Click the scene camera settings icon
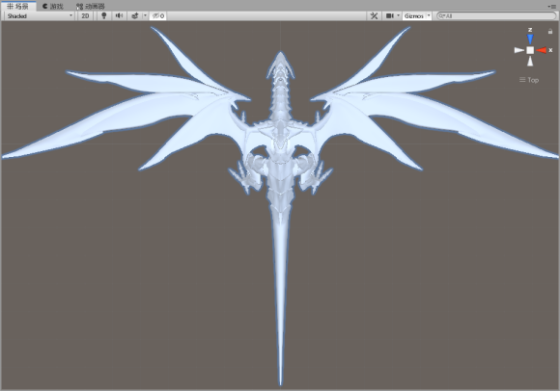The width and height of the screenshot is (560, 391). 390,16
